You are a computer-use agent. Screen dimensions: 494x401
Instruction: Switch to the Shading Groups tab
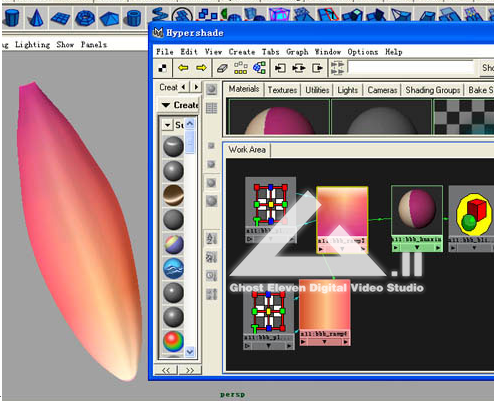pos(433,90)
